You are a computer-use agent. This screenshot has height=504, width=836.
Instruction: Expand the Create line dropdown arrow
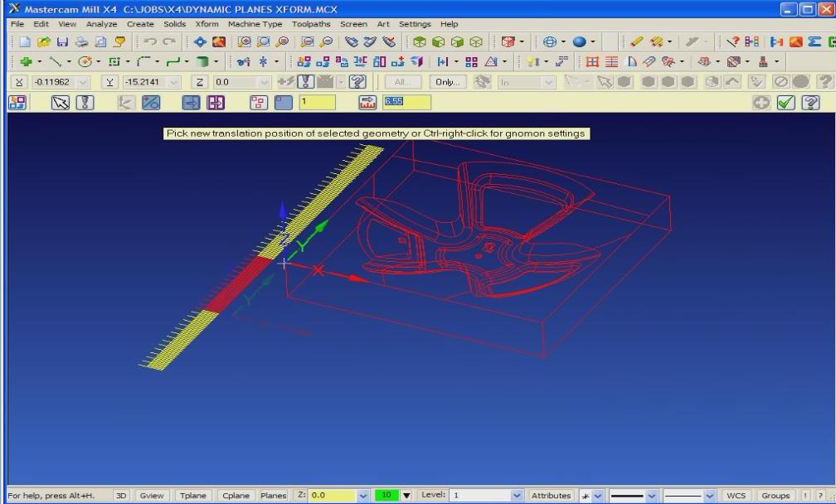tap(69, 62)
